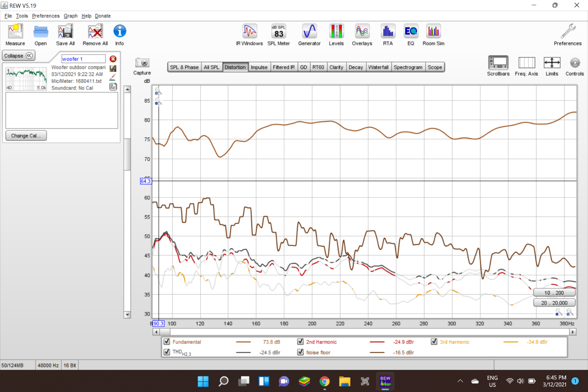Toggle the 2nd Harmonic checkbox
The width and height of the screenshot is (588, 392).
coord(300,342)
